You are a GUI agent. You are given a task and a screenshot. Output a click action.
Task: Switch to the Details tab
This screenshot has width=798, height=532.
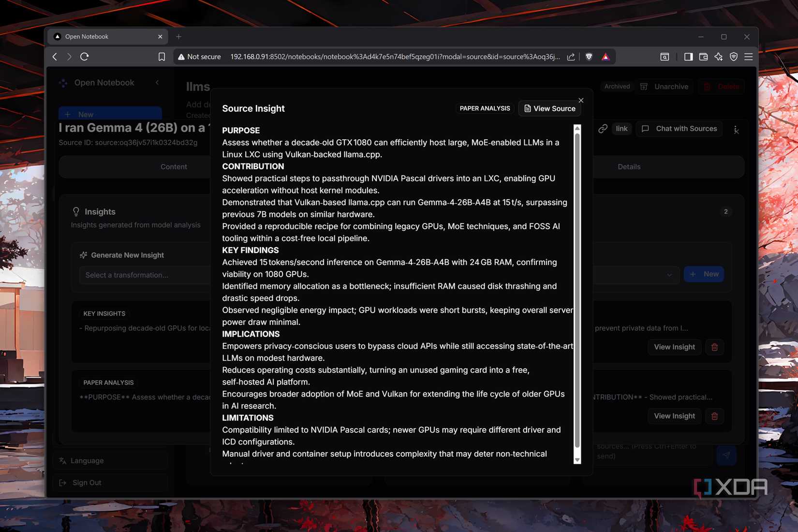pos(629,166)
